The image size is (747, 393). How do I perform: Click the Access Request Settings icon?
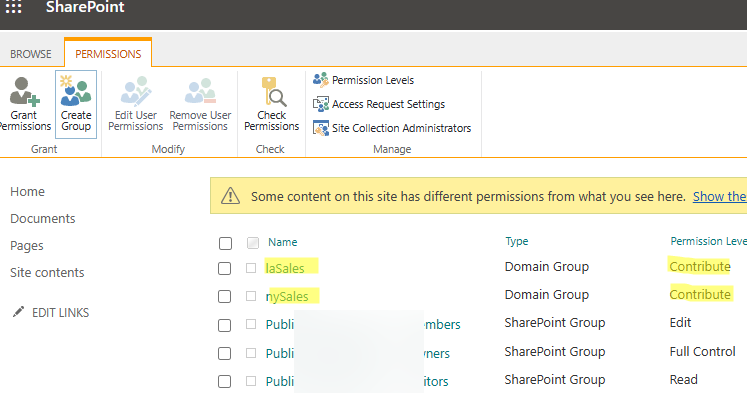(321, 104)
